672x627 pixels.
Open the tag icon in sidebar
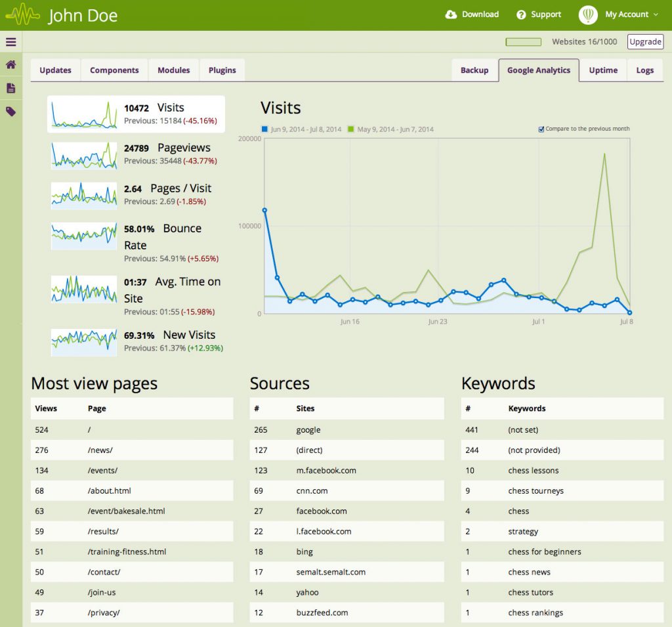pyautogui.click(x=10, y=112)
